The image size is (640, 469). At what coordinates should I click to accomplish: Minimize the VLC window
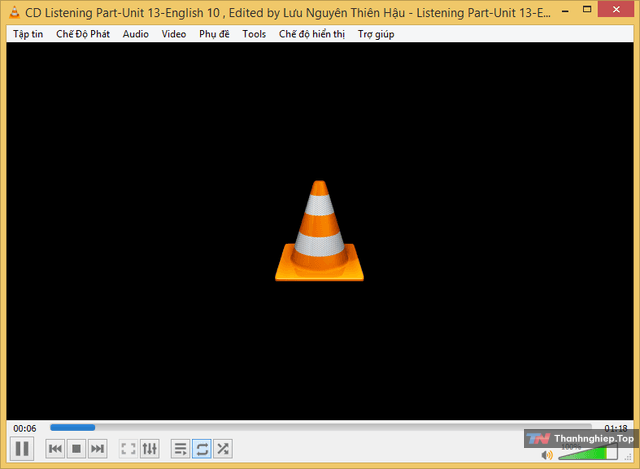[565, 11]
